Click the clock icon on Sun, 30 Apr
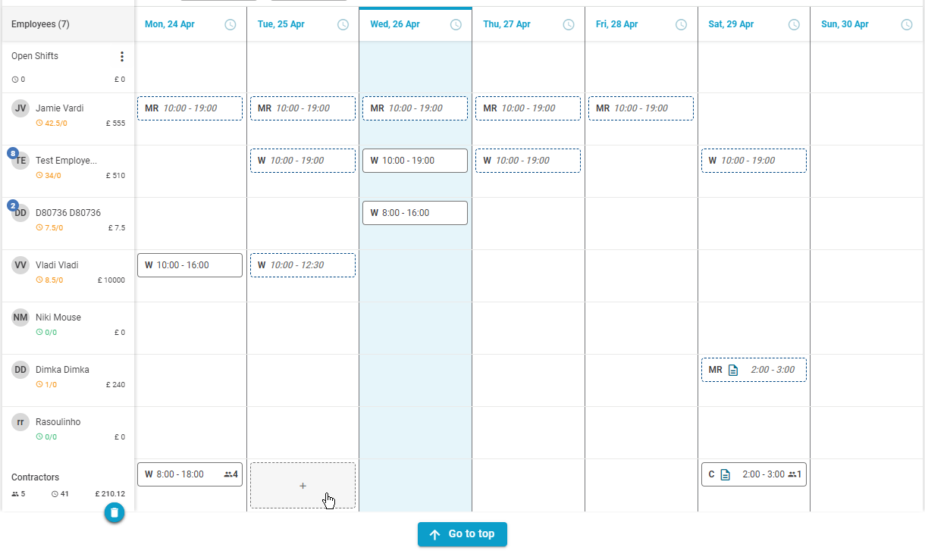Screen dimensions: 925x560 click(x=907, y=24)
